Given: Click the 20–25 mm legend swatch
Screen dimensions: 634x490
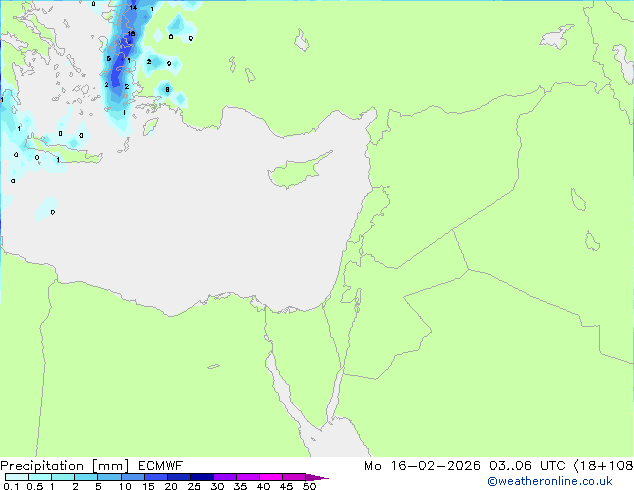Looking at the screenshot, I should coord(179,477).
